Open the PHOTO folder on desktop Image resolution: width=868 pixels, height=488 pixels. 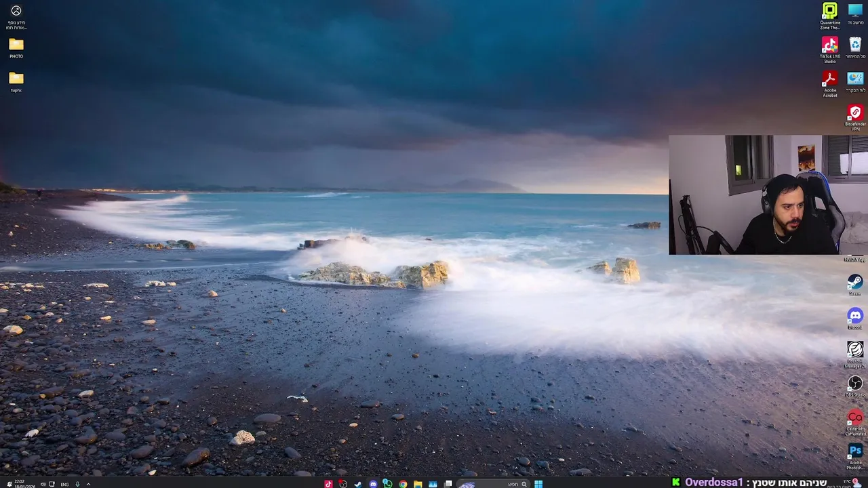pos(16,47)
